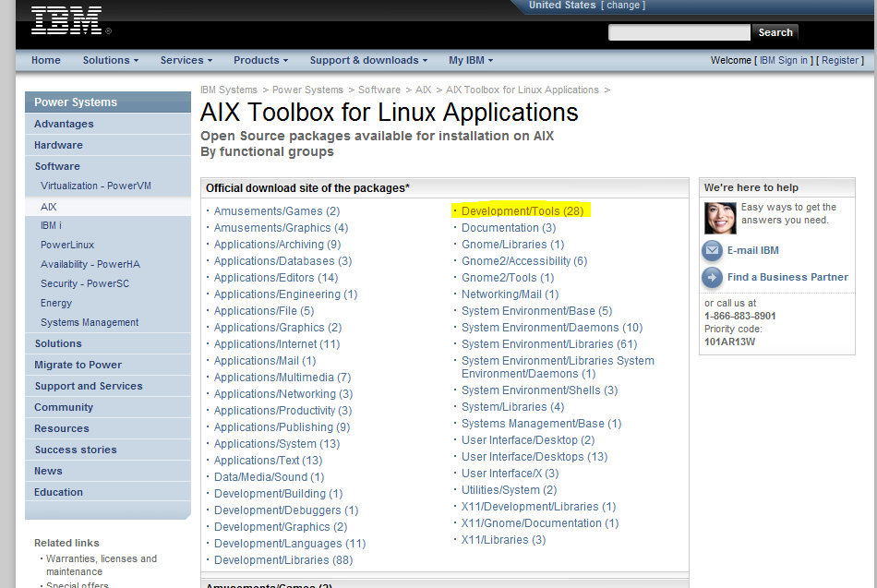Open Applications/Databases (3) link
This screenshot has height=588, width=877.
283,261
